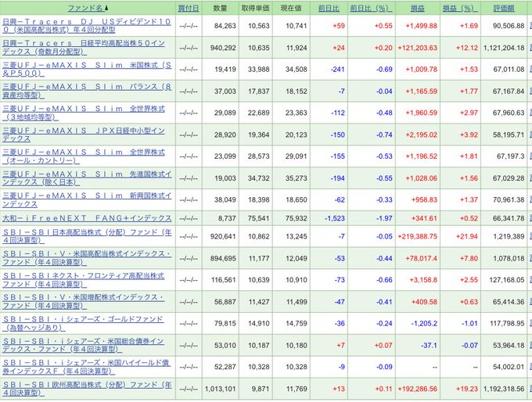Select profit percent +3.92

pos(469,135)
